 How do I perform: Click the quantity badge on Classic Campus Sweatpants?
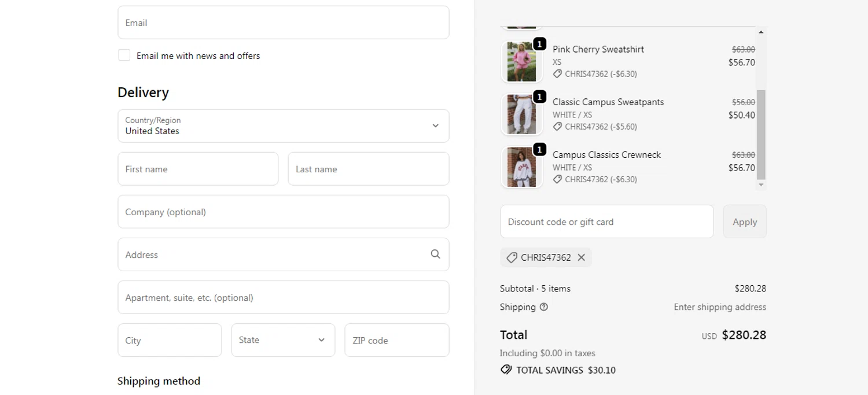click(x=539, y=97)
